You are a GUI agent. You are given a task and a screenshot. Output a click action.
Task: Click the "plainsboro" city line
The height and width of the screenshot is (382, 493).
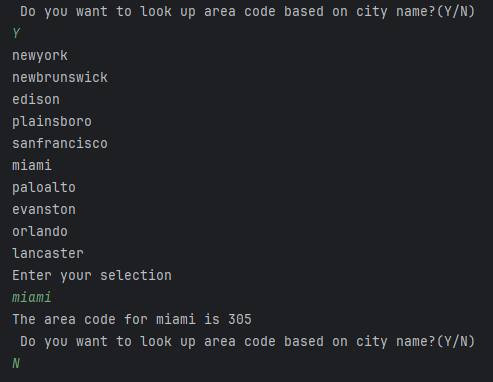click(x=52, y=122)
